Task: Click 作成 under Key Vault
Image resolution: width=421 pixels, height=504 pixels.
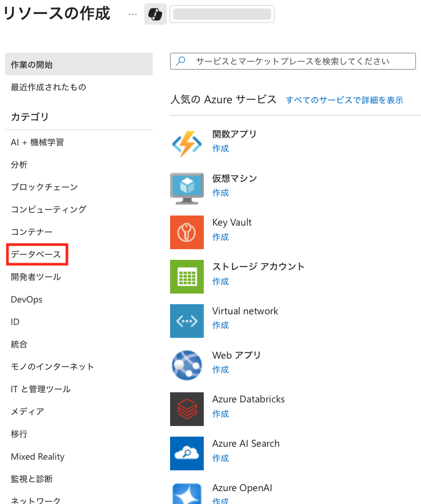Action: pos(221,237)
